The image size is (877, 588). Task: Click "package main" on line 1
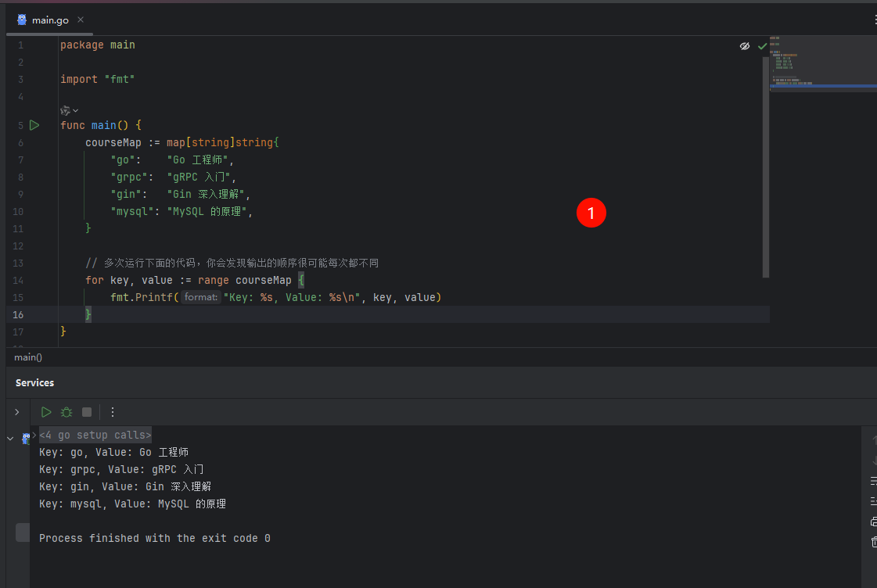(97, 45)
